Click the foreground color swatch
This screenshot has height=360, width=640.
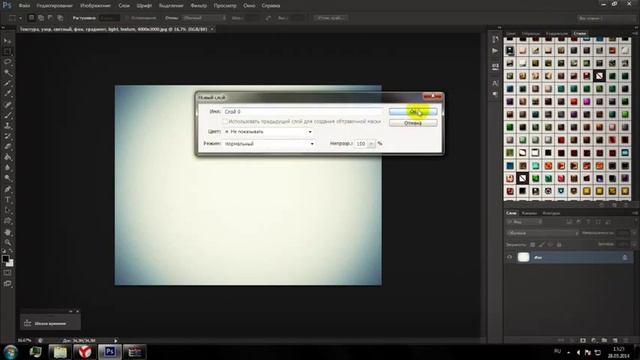[5, 259]
